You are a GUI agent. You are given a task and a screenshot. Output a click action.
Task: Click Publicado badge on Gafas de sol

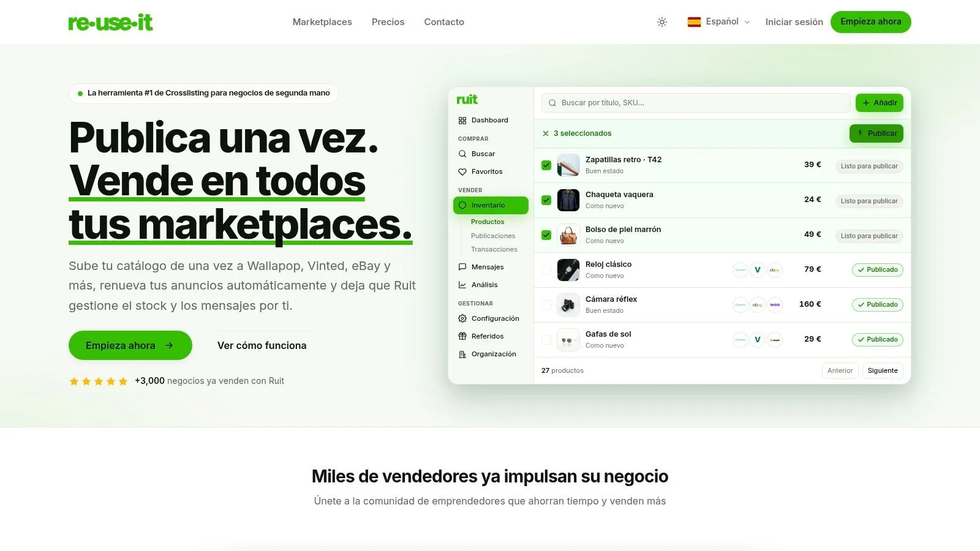click(877, 340)
